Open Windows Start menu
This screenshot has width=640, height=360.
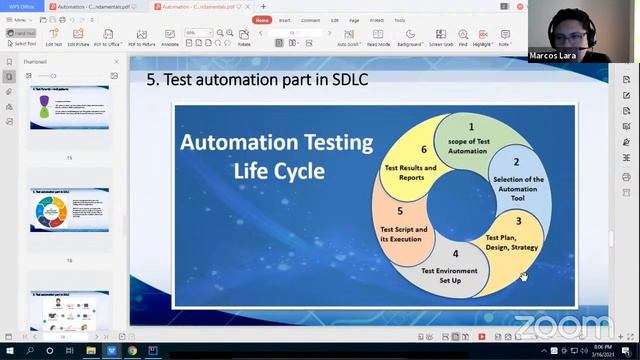(x=9, y=351)
